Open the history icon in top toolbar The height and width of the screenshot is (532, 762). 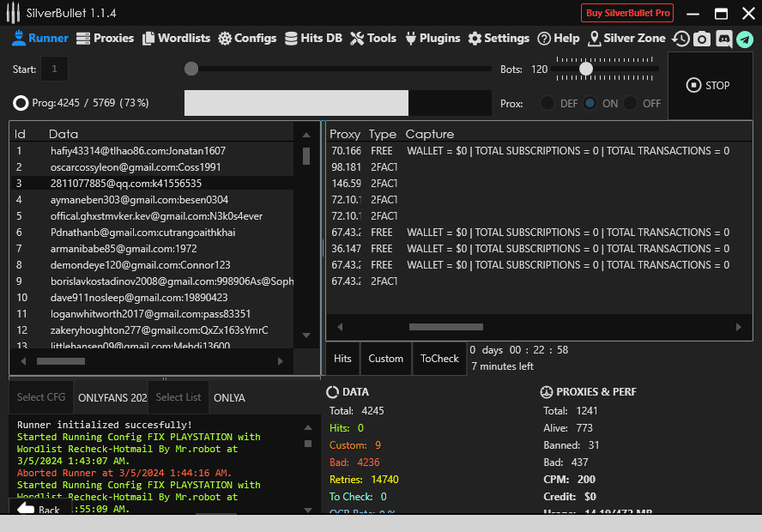click(681, 39)
